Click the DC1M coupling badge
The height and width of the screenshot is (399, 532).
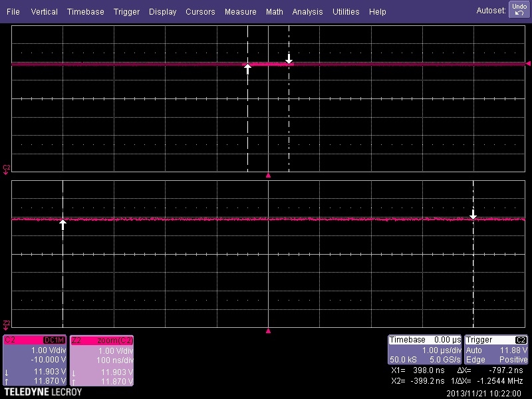click(x=54, y=340)
